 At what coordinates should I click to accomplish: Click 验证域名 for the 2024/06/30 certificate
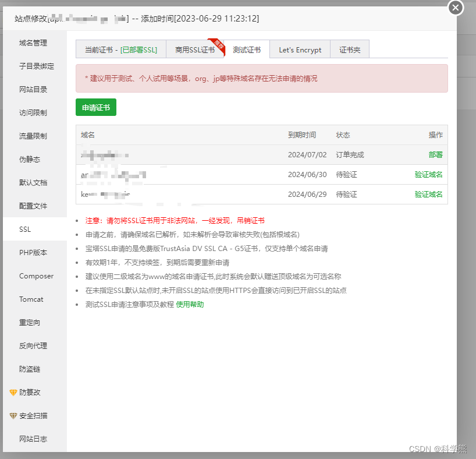[428, 175]
